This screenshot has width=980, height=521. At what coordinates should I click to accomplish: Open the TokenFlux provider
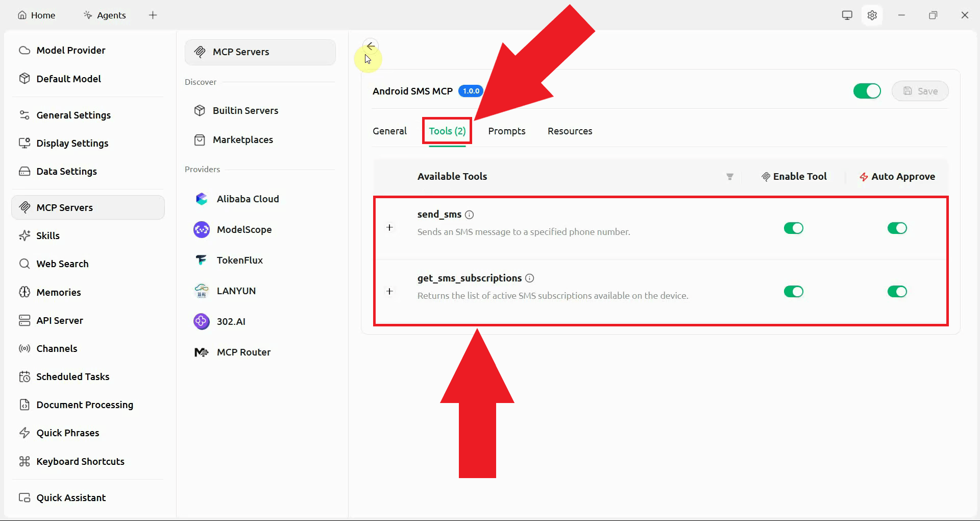tap(260, 260)
